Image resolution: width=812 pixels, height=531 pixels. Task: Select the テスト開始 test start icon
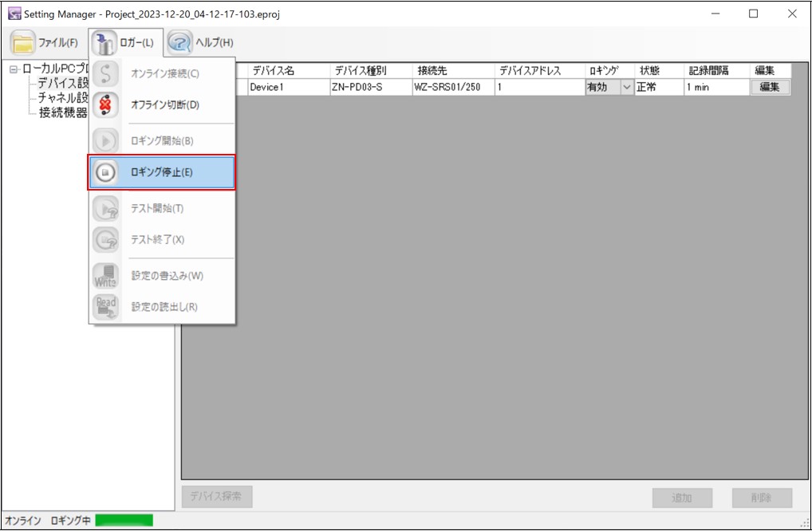click(105, 209)
